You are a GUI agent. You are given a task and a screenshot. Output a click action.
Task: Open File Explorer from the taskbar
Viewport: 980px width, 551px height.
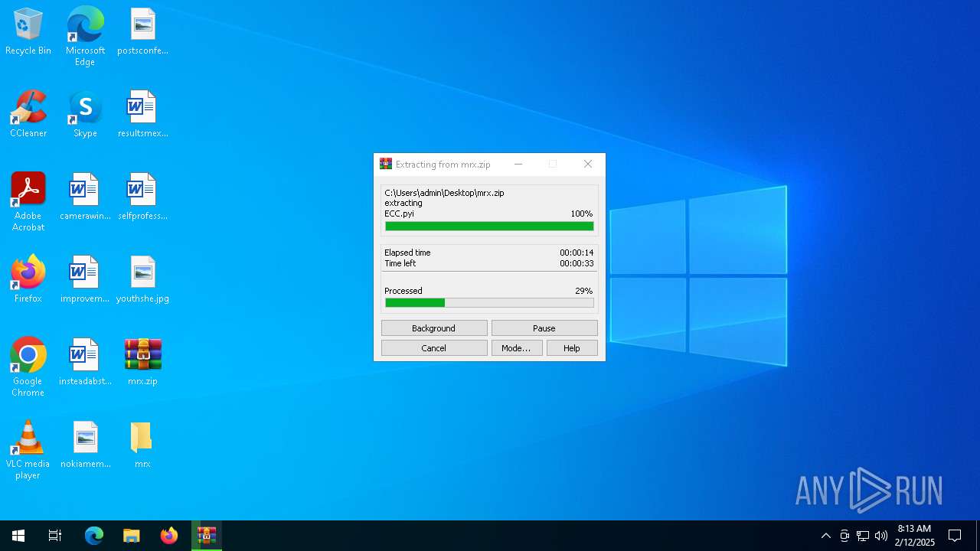(132, 536)
